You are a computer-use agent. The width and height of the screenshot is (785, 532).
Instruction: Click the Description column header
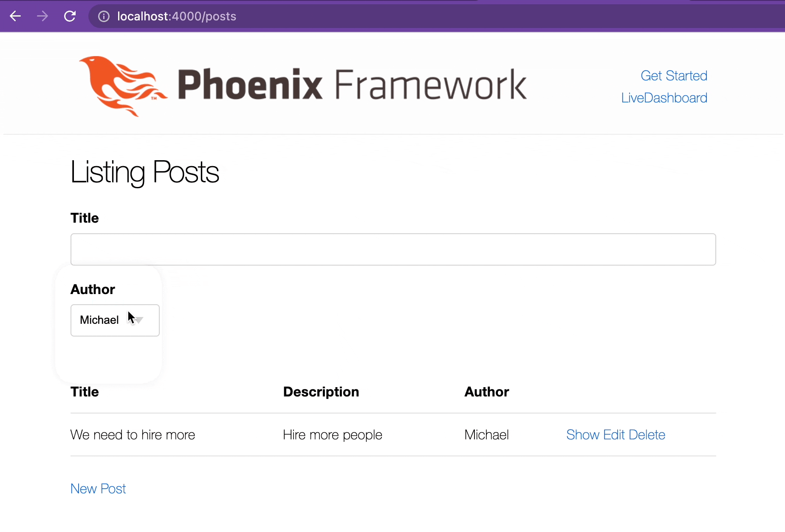(x=321, y=392)
